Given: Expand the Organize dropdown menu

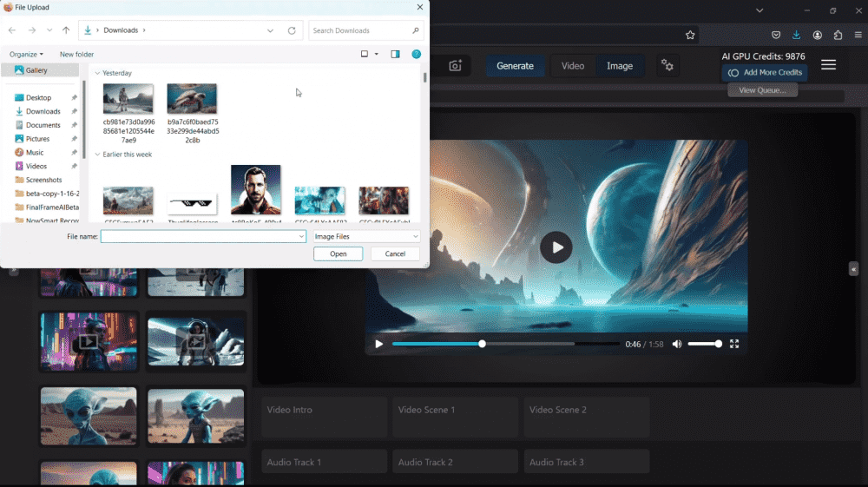Looking at the screenshot, I should coord(26,54).
